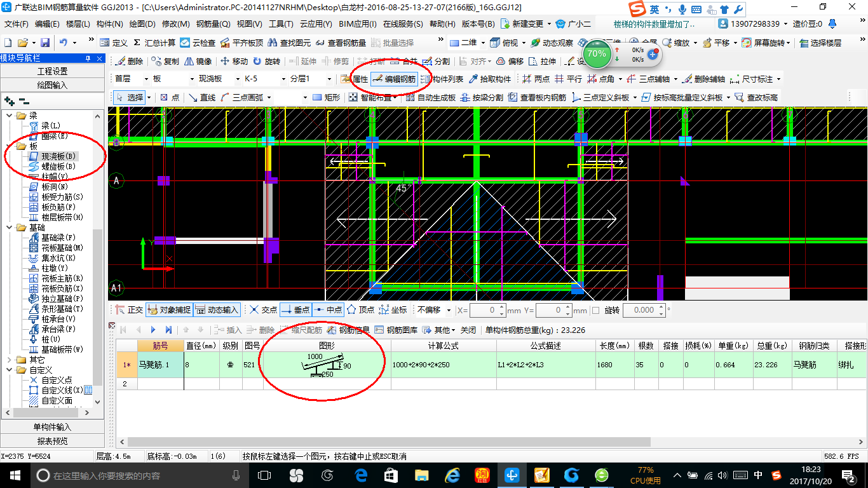The height and width of the screenshot is (488, 868).
Task: Click the Windows taskbar search box
Action: pyautogui.click(x=139, y=475)
